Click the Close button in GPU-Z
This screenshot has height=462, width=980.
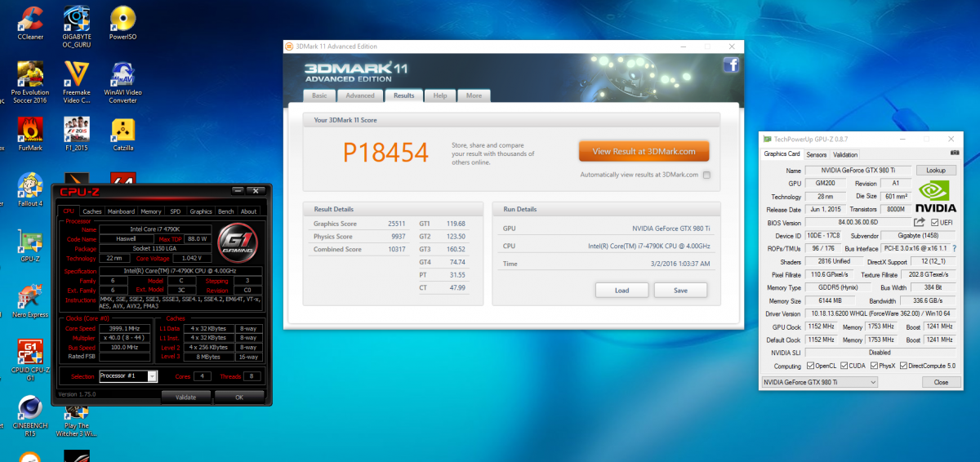[941, 382]
